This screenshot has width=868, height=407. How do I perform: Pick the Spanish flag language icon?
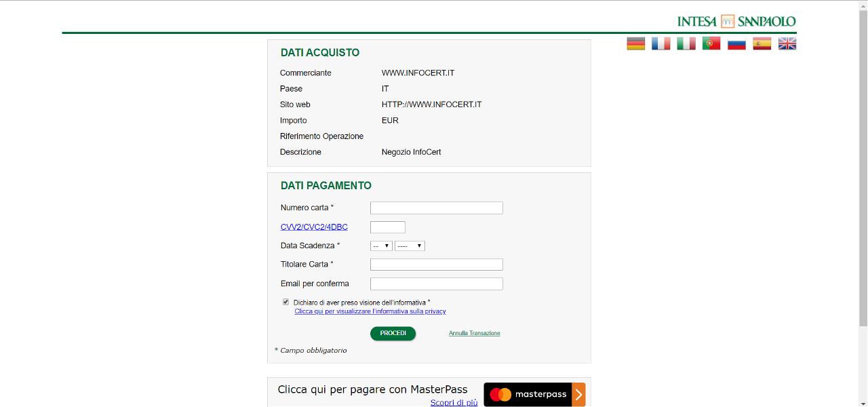(x=762, y=43)
